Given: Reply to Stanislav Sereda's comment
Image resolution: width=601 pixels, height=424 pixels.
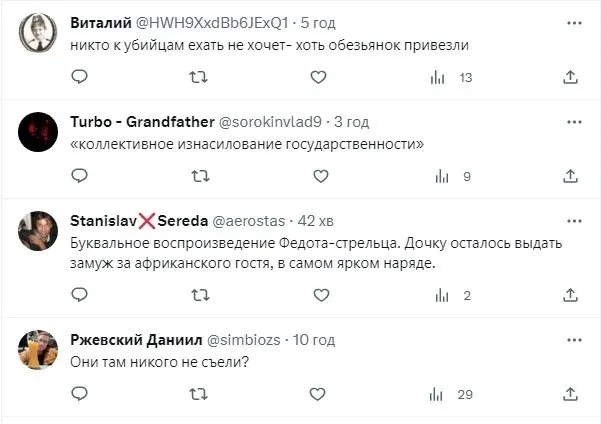Looking at the screenshot, I should pyautogui.click(x=80, y=295).
